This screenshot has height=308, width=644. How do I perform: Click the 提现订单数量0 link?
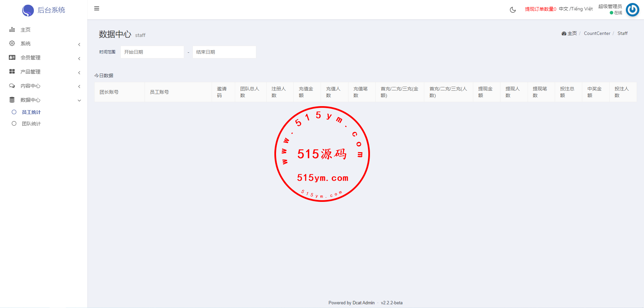(x=540, y=9)
